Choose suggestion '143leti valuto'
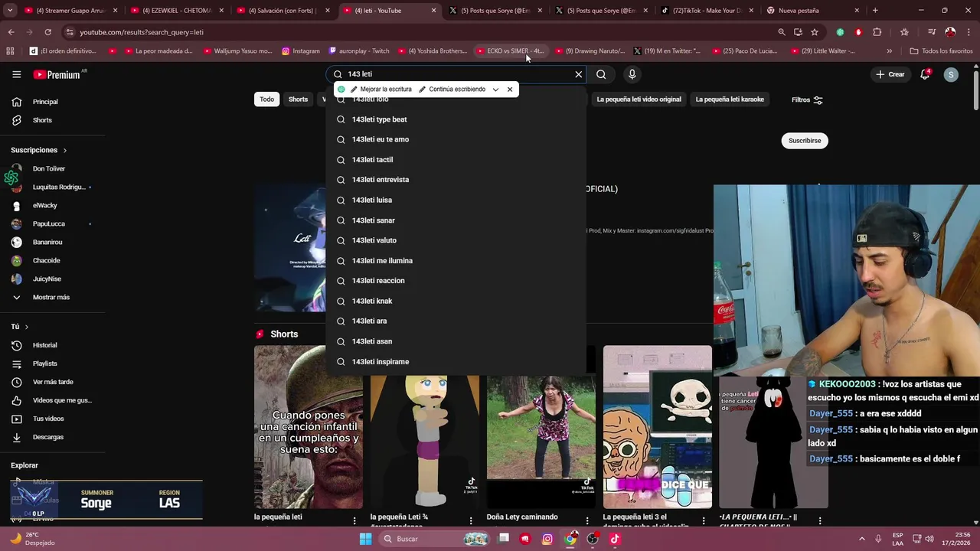This screenshot has width=980, height=551. 456,240
